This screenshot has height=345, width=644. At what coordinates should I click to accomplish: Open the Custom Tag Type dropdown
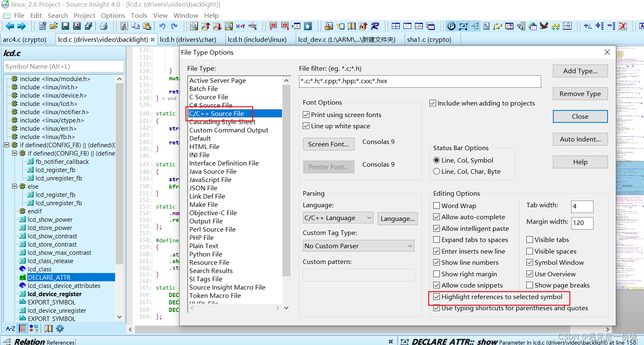click(x=409, y=246)
